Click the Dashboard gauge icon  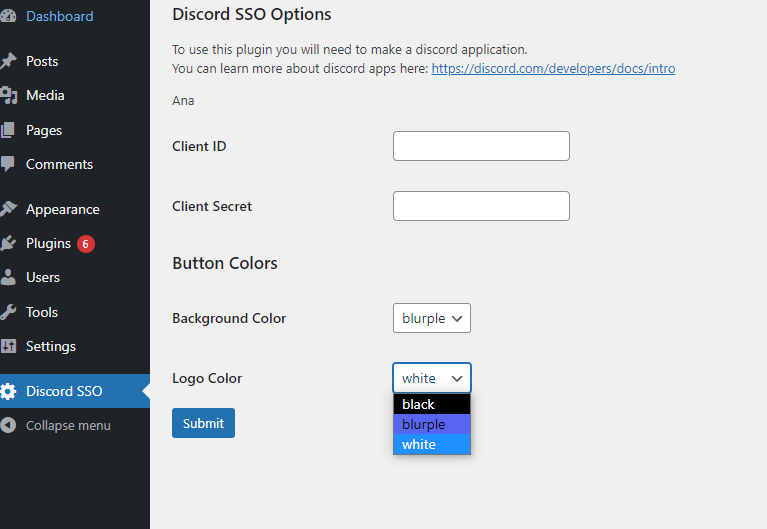pyautogui.click(x=7, y=16)
